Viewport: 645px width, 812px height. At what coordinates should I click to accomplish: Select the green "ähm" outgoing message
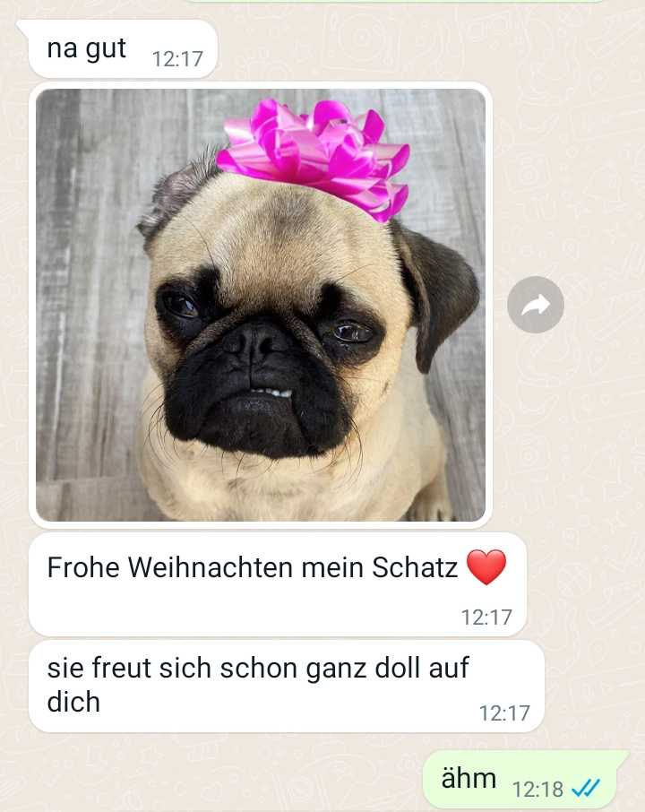point(520,780)
